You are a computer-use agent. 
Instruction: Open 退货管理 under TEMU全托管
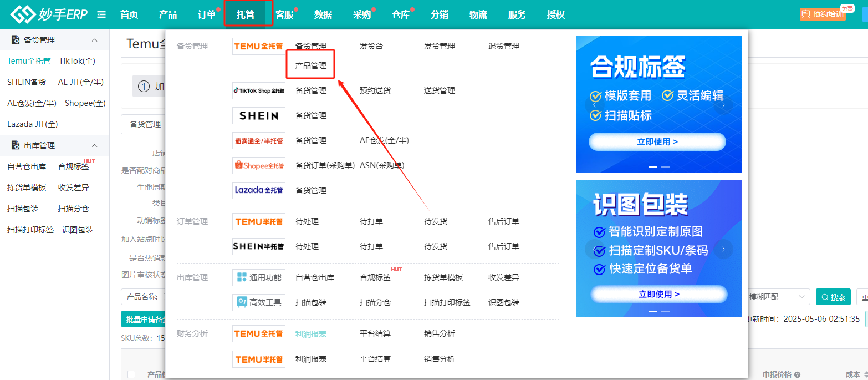click(504, 46)
